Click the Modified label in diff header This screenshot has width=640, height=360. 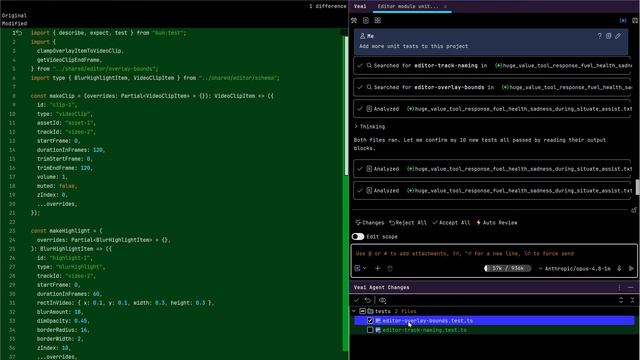pos(14,24)
